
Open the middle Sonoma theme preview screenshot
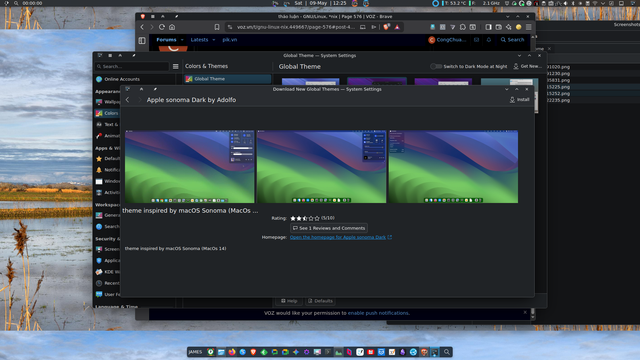tap(321, 167)
